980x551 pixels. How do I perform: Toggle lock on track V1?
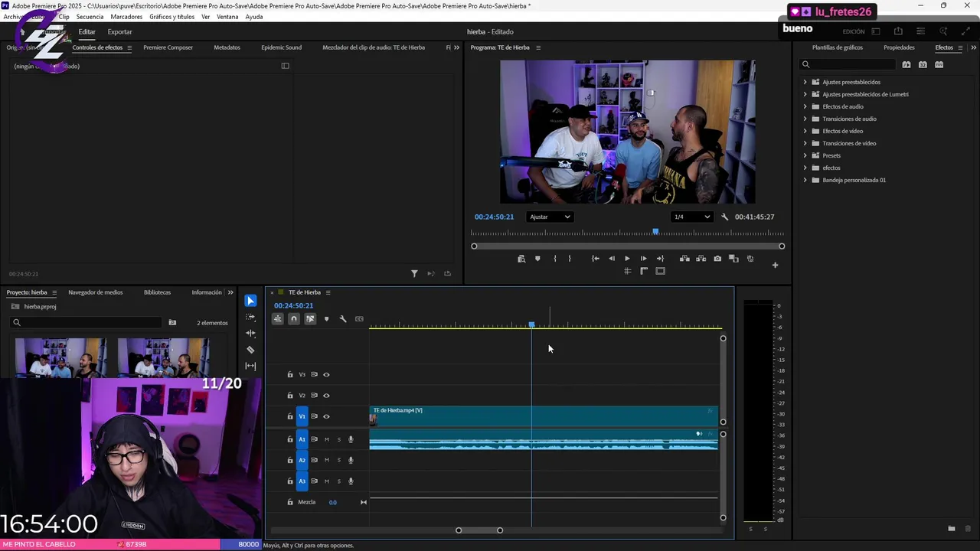tap(290, 416)
